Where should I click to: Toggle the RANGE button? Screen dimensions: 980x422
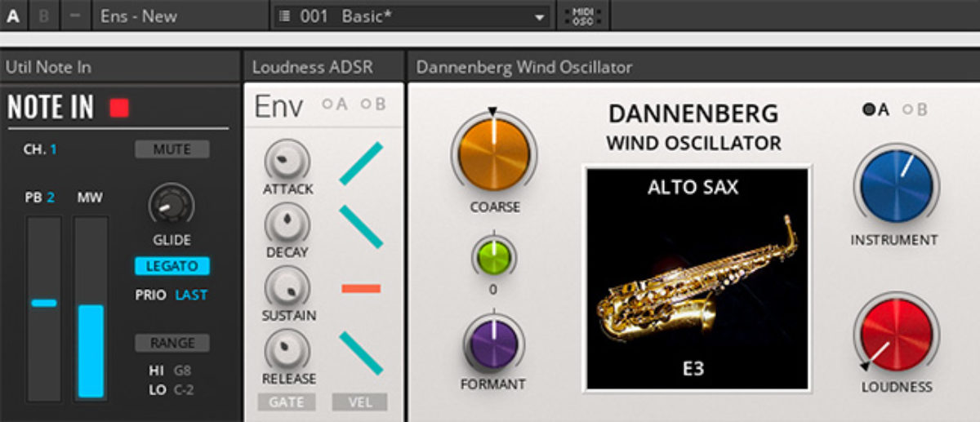pyautogui.click(x=172, y=343)
